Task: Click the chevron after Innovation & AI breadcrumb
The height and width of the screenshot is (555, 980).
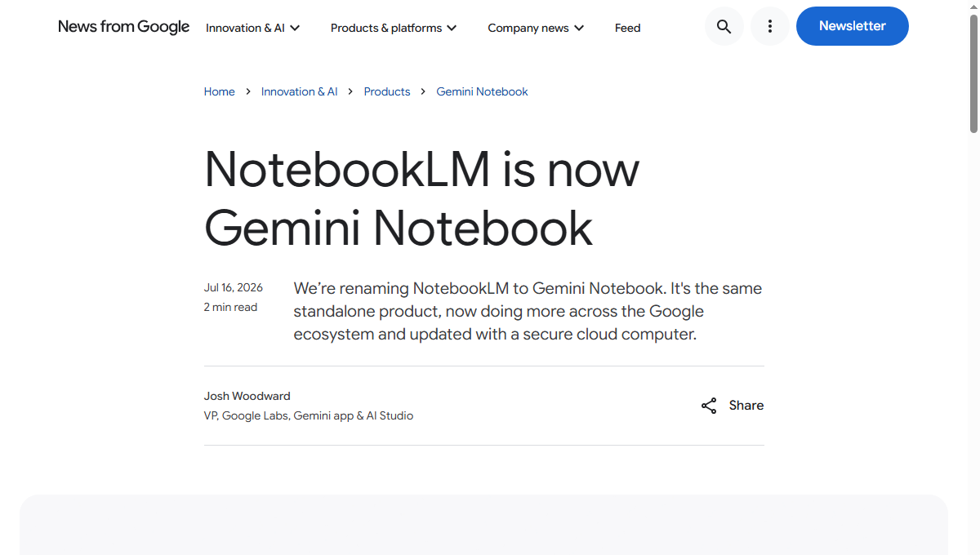Action: 351,91
